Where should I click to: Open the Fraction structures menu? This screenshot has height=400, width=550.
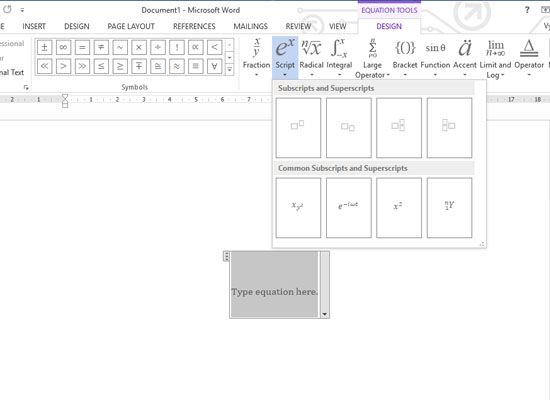(256, 58)
